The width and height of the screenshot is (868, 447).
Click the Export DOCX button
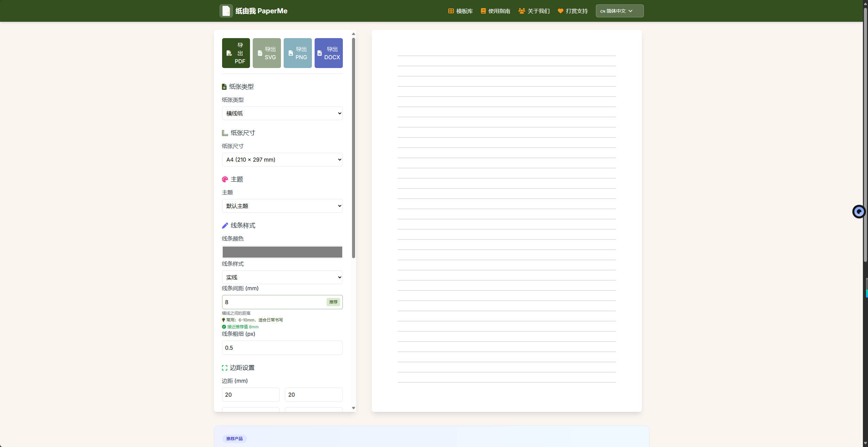pos(329,53)
